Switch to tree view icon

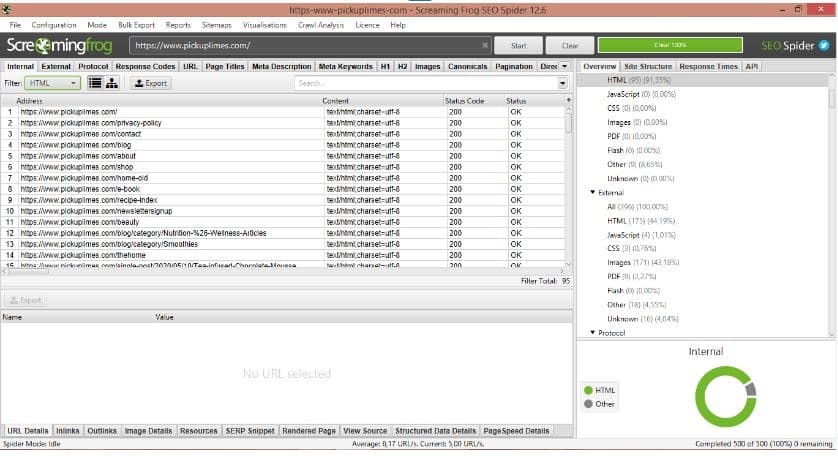tap(112, 83)
